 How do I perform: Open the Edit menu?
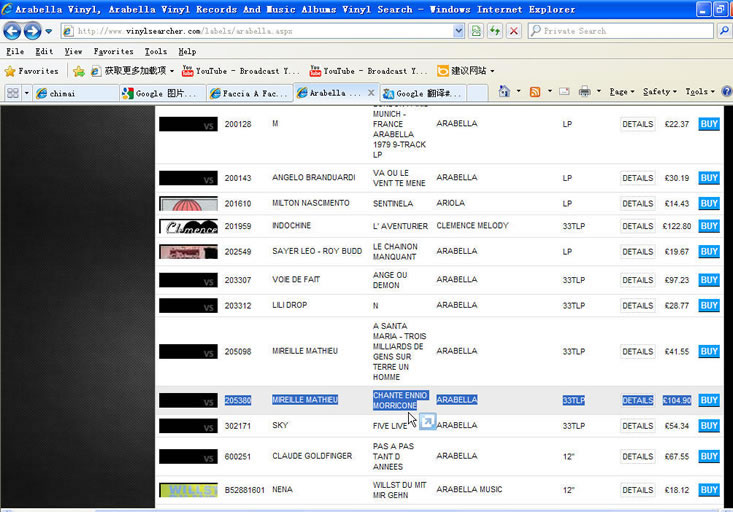[44, 51]
